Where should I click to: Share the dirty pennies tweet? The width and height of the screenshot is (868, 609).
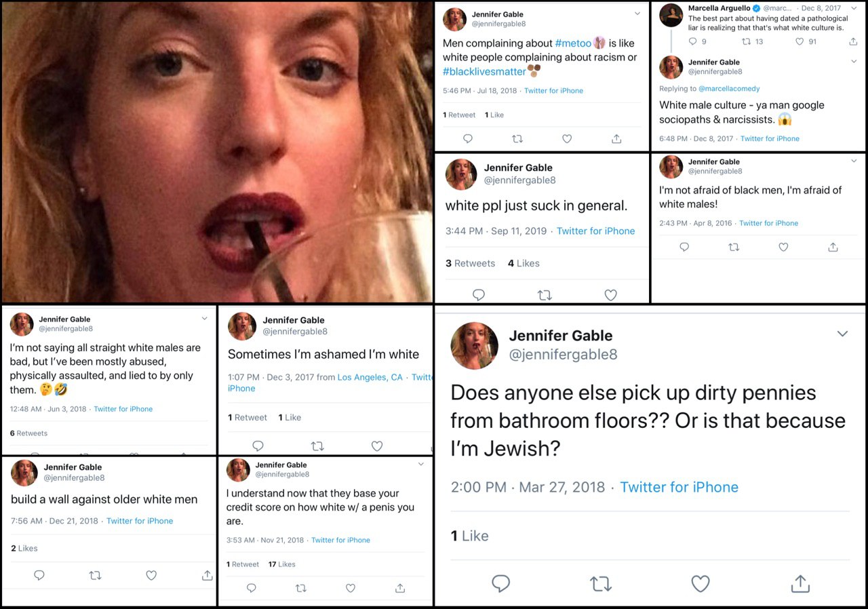800,583
